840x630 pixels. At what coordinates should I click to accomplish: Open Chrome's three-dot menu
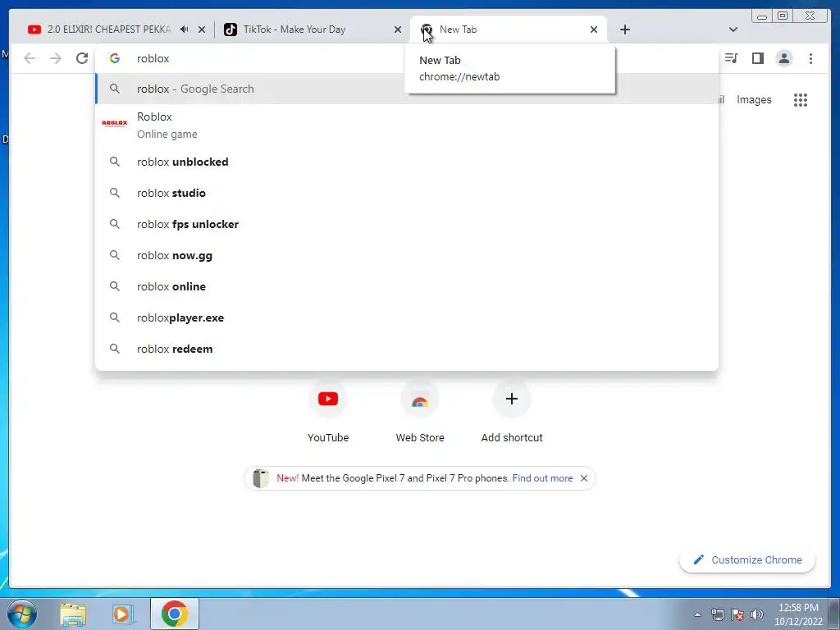pyautogui.click(x=810, y=58)
